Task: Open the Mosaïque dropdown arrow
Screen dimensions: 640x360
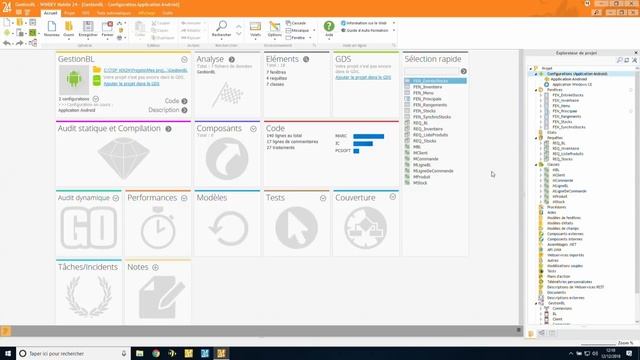Action: coord(314,31)
